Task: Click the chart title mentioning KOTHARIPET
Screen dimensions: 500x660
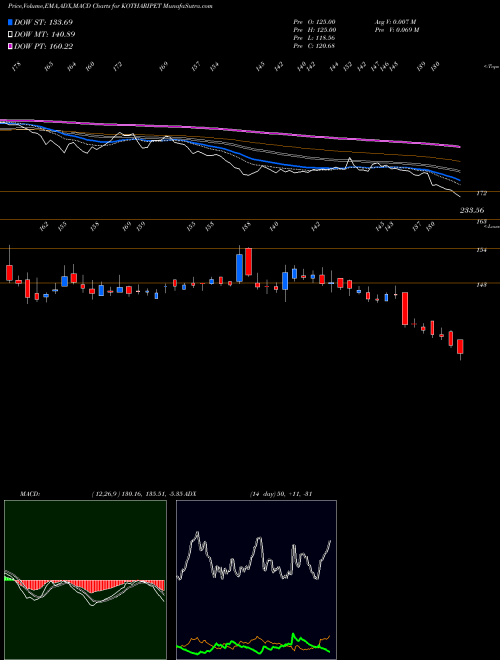Action: coord(110,6)
